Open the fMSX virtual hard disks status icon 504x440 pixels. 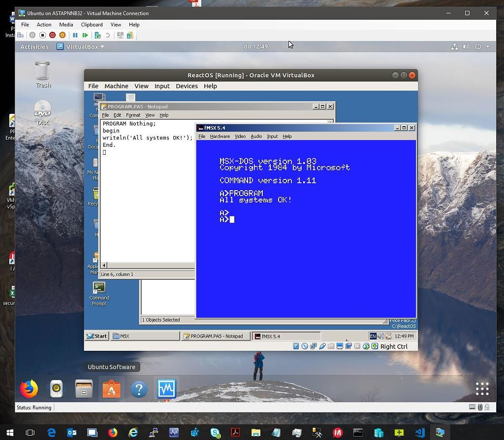pos(296,346)
